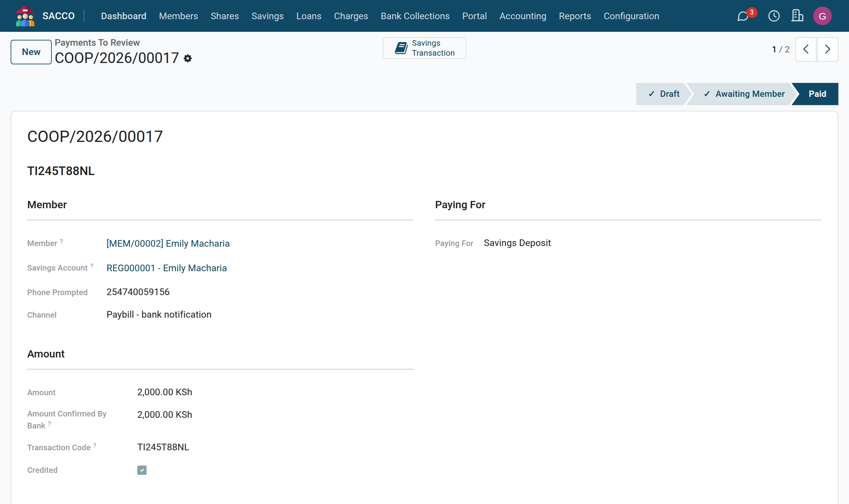The image size is (849, 504).
Task: Open the messages chat bubble icon
Action: click(x=743, y=16)
